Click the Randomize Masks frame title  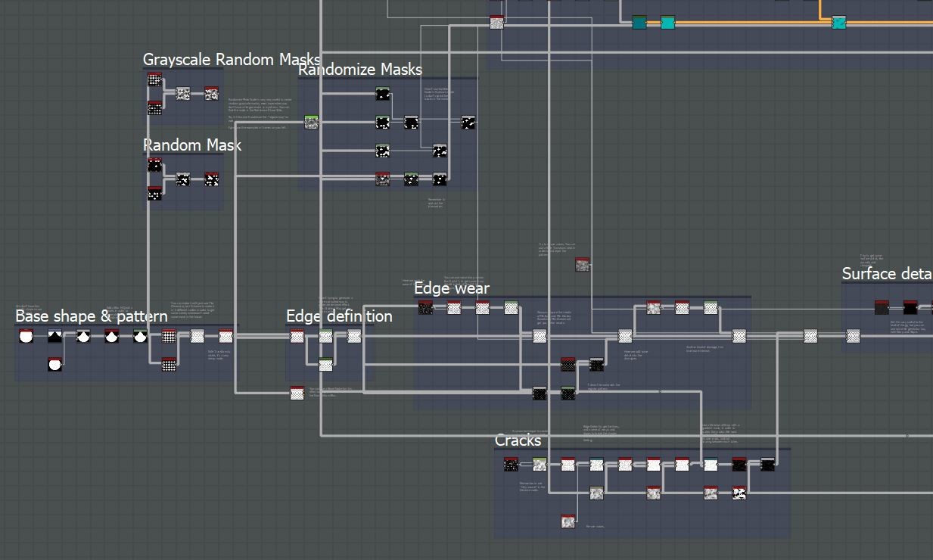360,69
